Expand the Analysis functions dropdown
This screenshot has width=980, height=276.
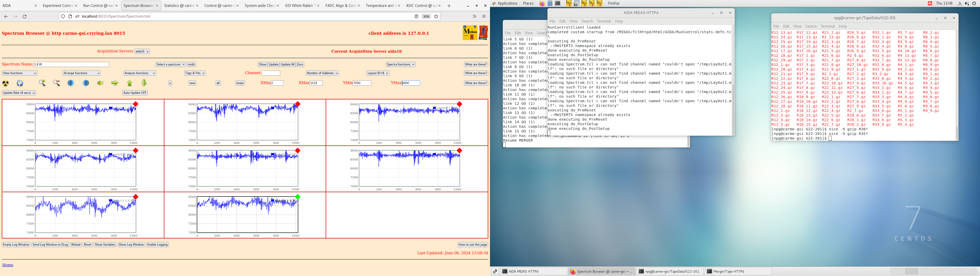(140, 73)
